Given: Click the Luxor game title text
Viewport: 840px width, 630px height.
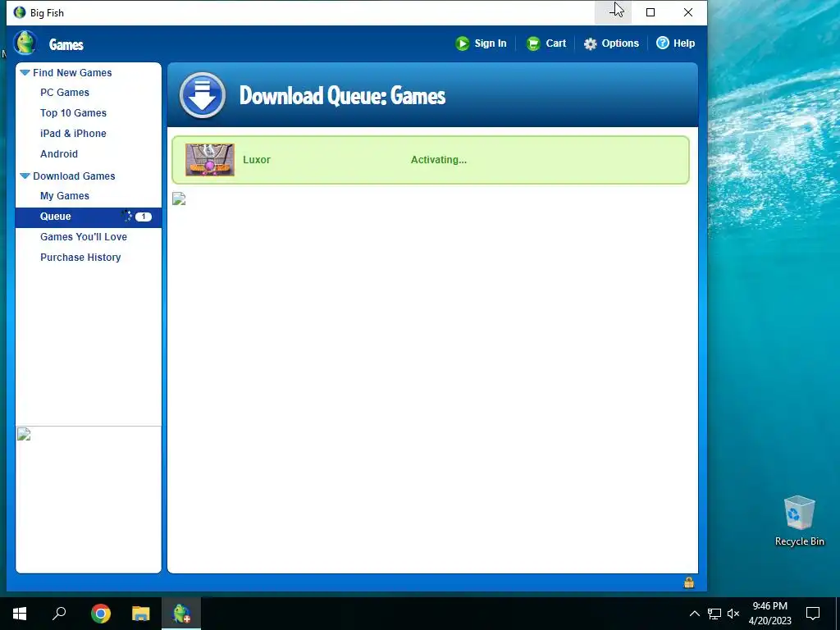Looking at the screenshot, I should [x=257, y=160].
